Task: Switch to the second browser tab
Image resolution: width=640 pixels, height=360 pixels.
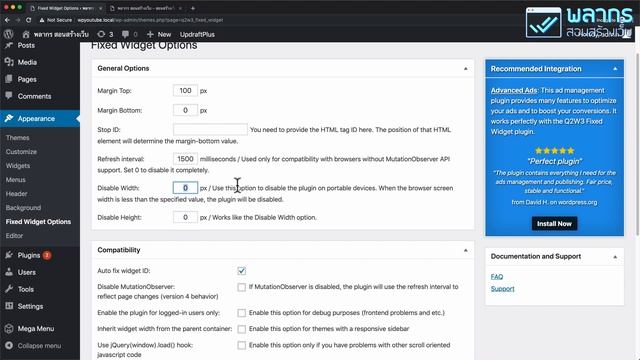Action: tap(145, 8)
